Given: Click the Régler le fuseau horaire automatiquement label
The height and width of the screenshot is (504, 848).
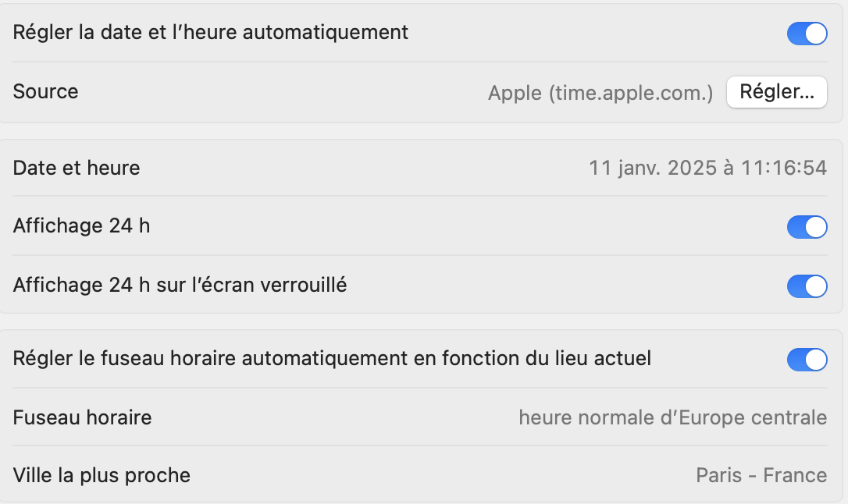Looking at the screenshot, I should pos(332,359).
